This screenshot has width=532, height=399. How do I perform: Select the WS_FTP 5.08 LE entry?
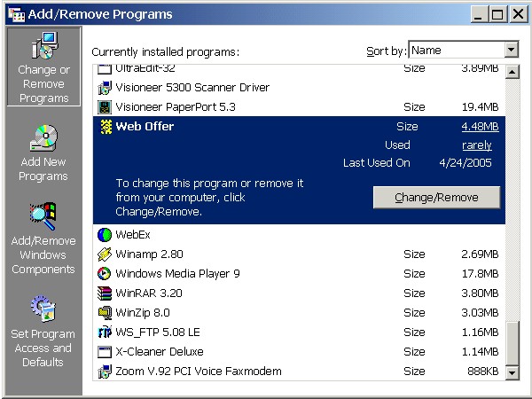pyautogui.click(x=299, y=332)
